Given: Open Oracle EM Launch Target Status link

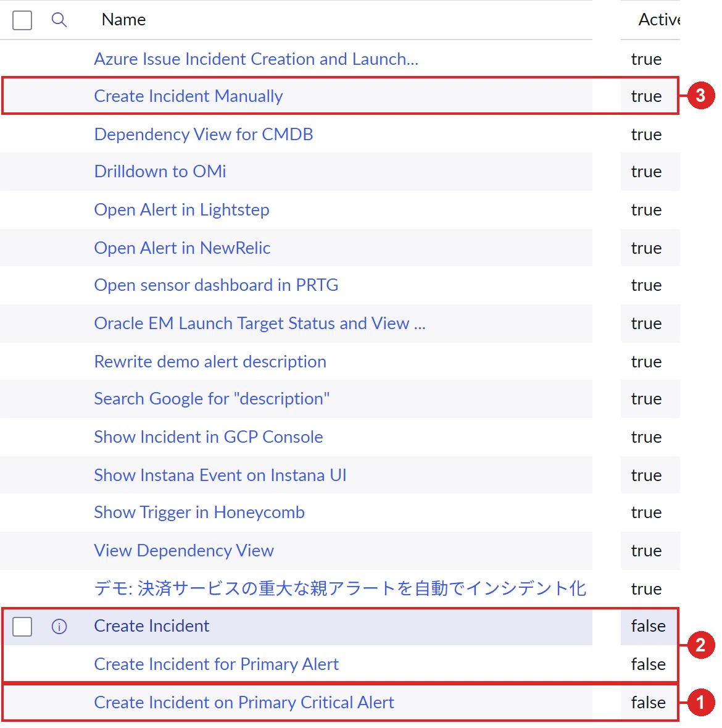Looking at the screenshot, I should pyautogui.click(x=260, y=323).
